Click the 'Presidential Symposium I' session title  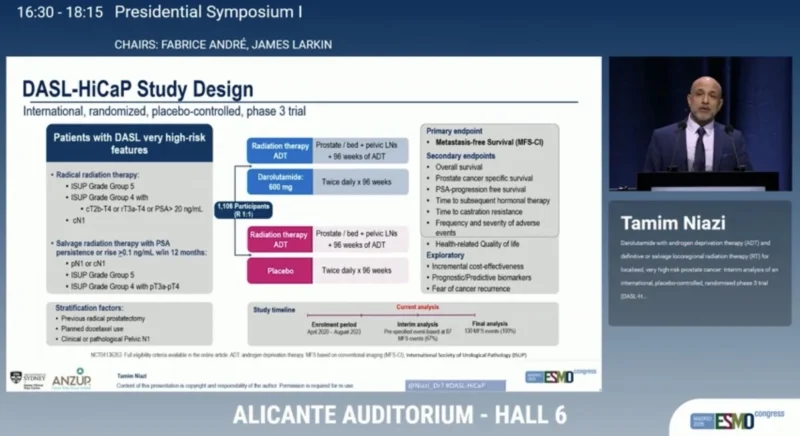pos(208,12)
